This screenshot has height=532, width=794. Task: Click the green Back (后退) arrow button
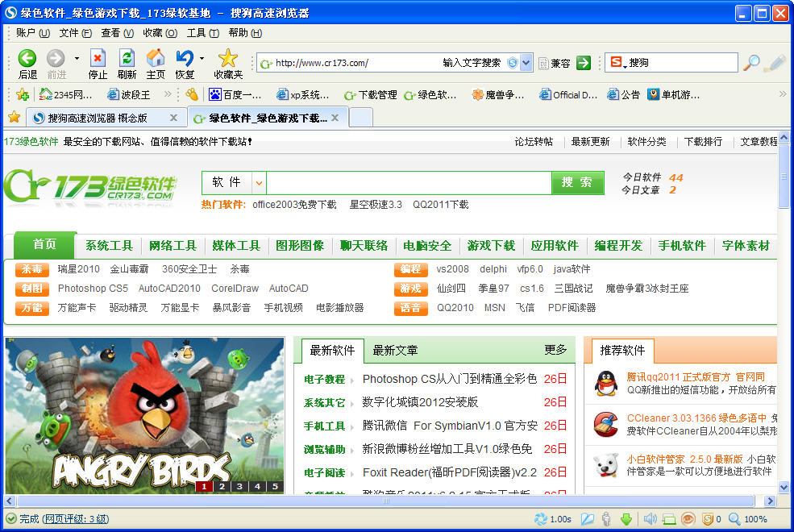[27, 58]
